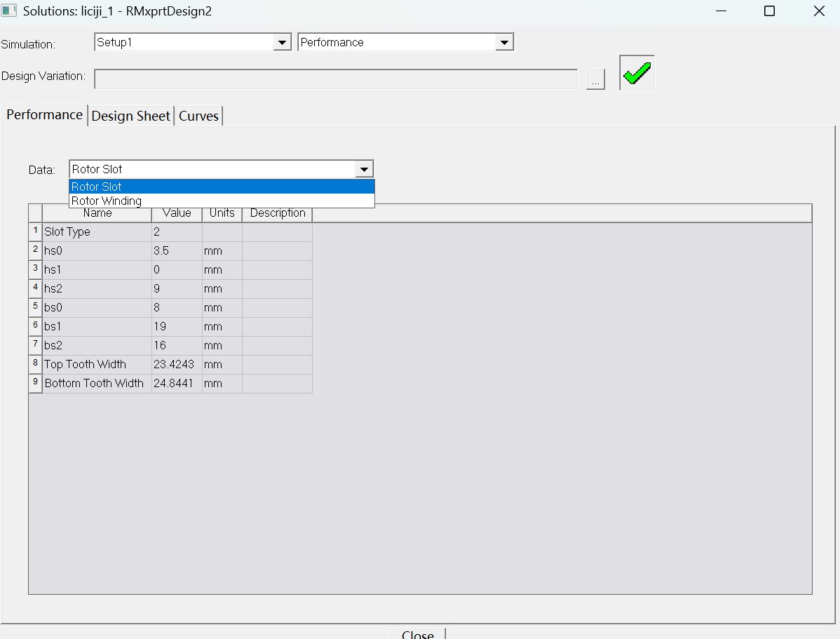The image size is (840, 639).
Task: Select the hs1 name cell
Action: [97, 269]
